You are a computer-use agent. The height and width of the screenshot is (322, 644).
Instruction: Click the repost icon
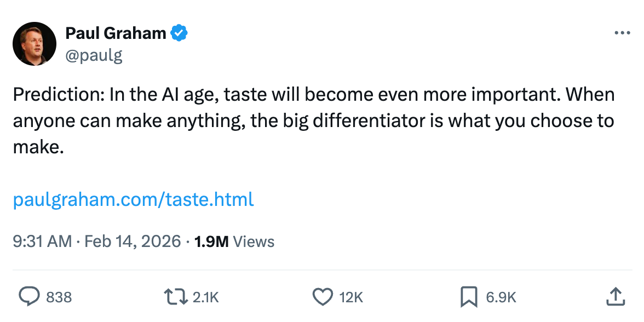(x=176, y=297)
